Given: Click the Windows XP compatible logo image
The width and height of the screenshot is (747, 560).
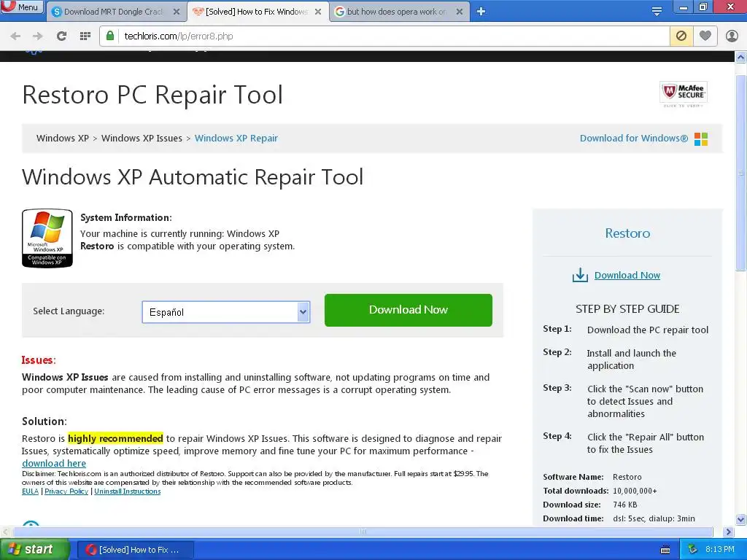Looking at the screenshot, I should click(47, 238).
